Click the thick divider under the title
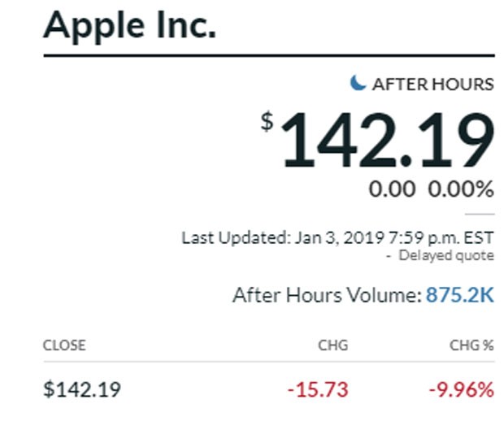The width and height of the screenshot is (504, 430). [x=268, y=55]
